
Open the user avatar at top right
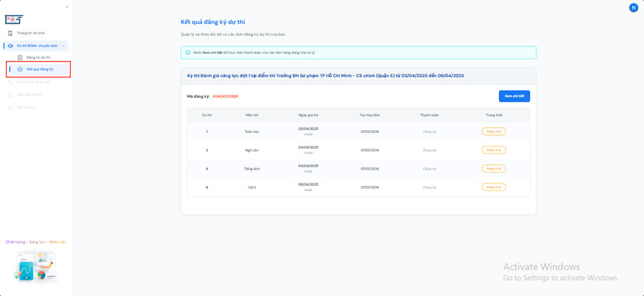633,8
